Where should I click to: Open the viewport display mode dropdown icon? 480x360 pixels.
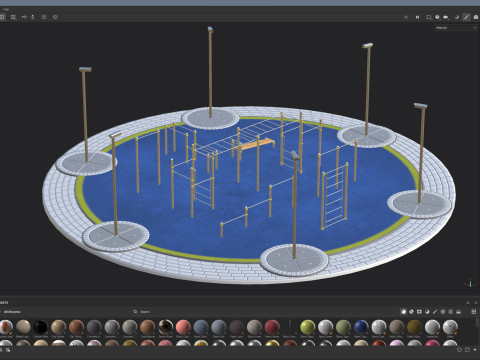pos(429,17)
